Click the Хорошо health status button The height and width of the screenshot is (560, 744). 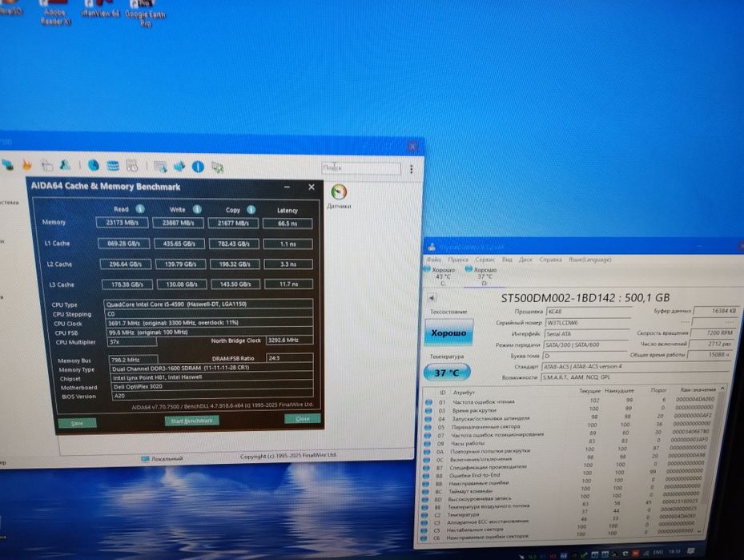tap(448, 332)
